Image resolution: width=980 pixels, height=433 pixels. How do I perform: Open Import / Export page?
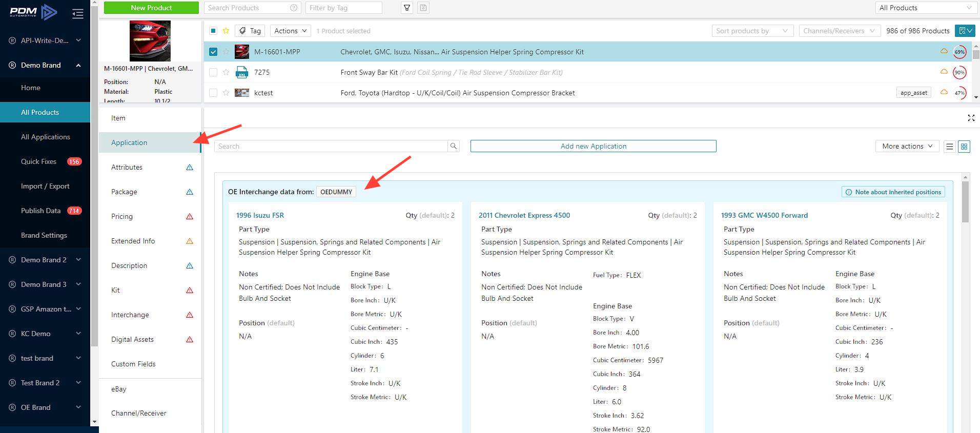point(45,186)
